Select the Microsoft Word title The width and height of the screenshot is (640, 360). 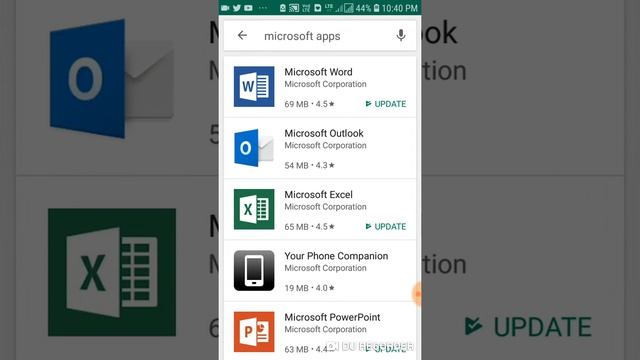point(318,72)
